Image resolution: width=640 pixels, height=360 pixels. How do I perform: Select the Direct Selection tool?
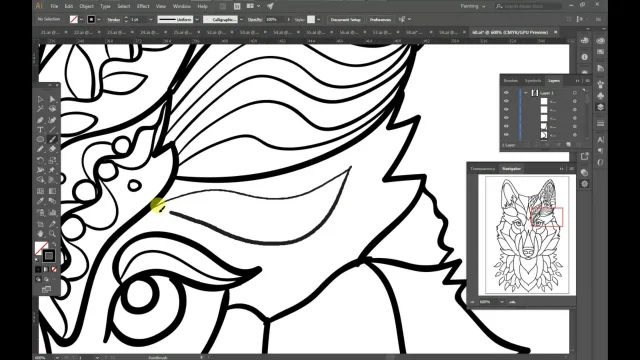52,99
